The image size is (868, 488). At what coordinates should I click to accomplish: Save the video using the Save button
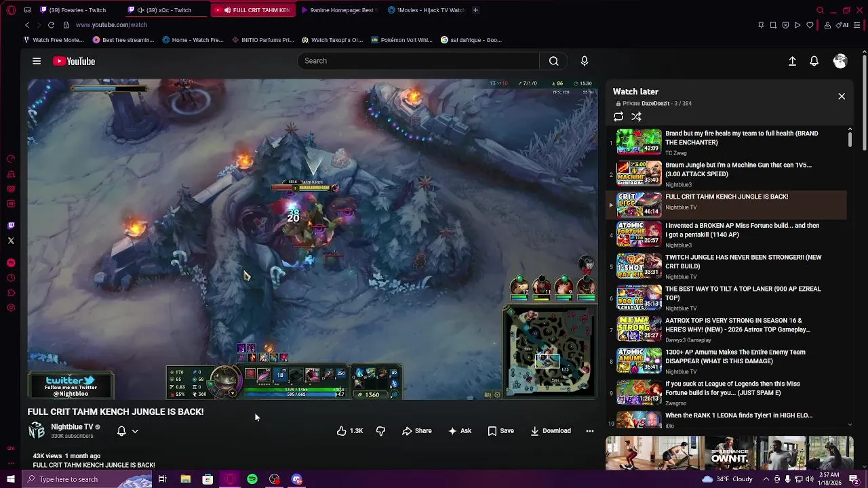point(501,431)
